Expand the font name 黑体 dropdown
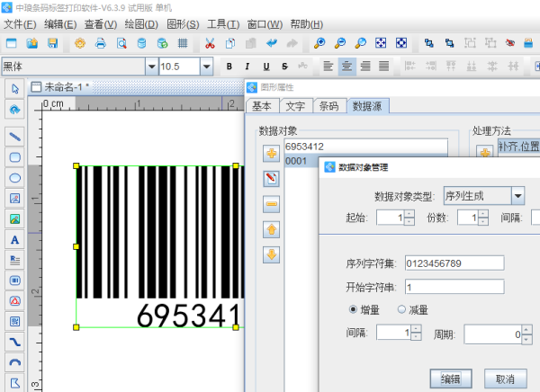The width and height of the screenshot is (540, 392). click(149, 66)
